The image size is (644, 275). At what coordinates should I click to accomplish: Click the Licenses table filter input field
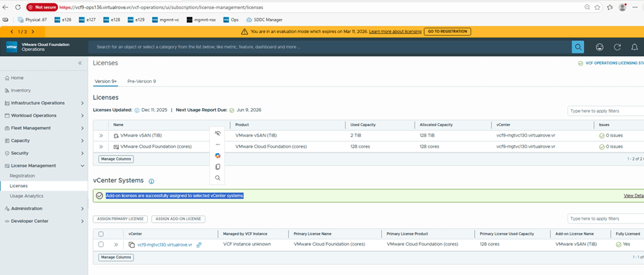[605, 112]
